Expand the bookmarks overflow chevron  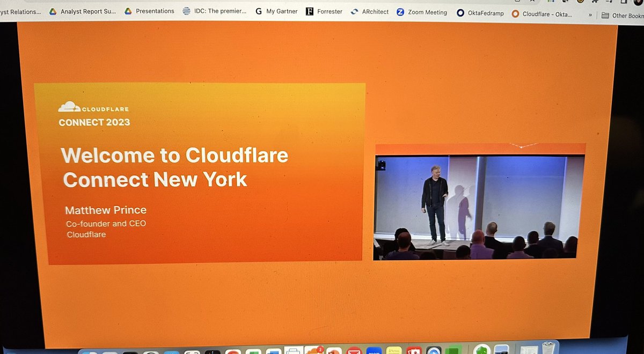[x=590, y=15]
